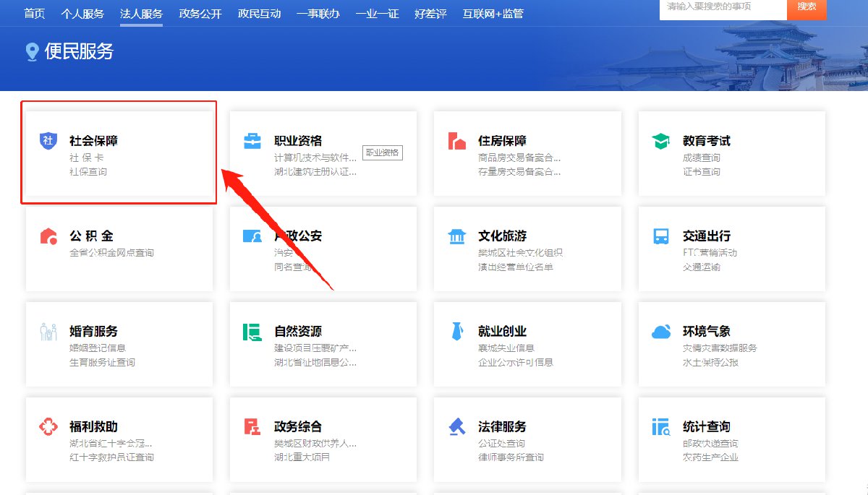Select the 律师事务所查询 link
Screen dimensions: 868x495
[x=511, y=457]
